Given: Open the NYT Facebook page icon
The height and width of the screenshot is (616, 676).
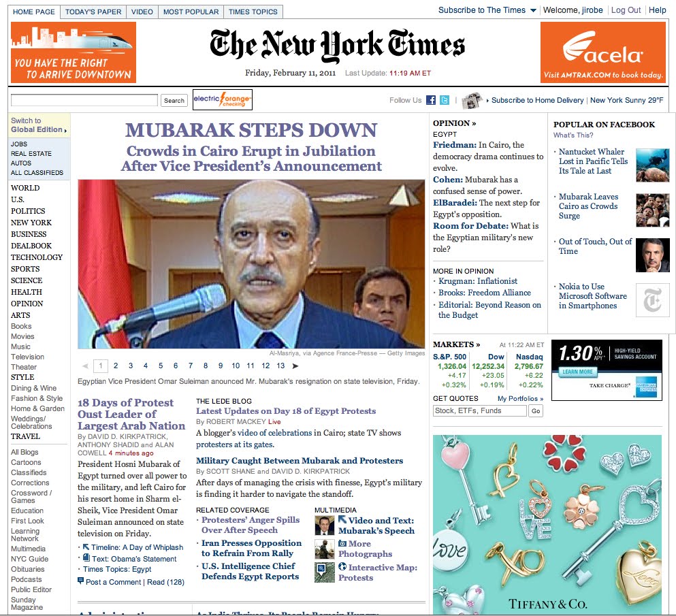Looking at the screenshot, I should (431, 100).
